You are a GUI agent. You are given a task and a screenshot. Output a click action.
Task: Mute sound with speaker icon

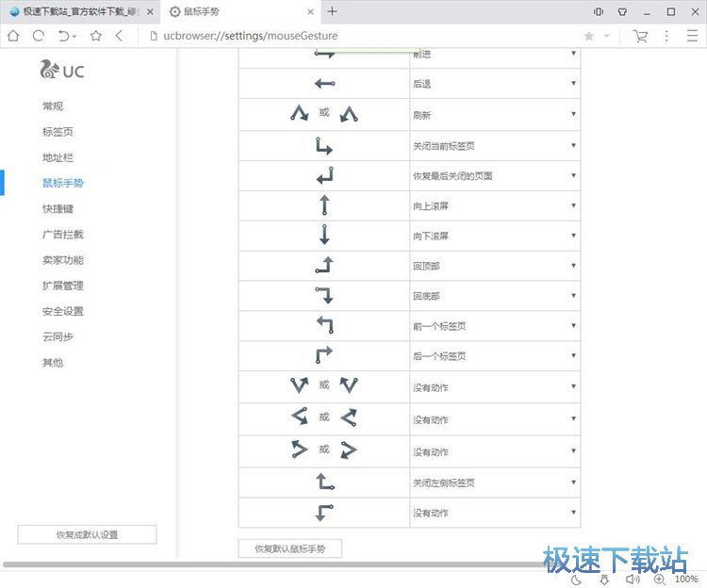click(633, 580)
